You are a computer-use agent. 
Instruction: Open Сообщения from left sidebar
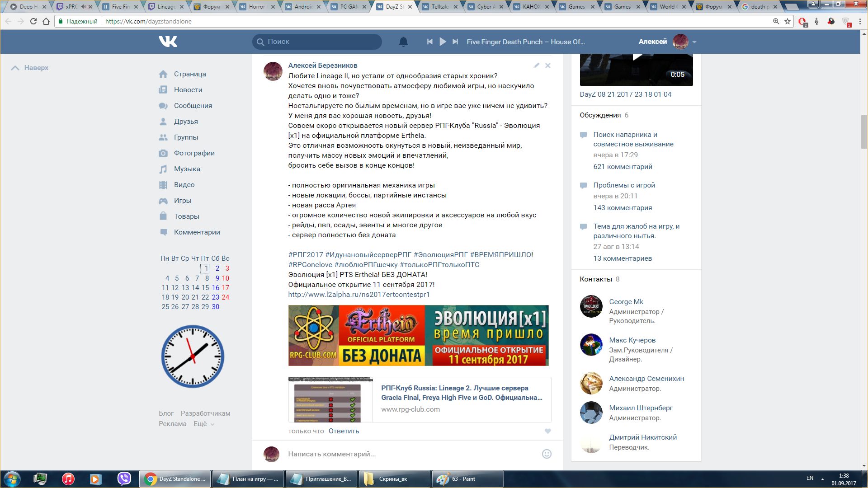pyautogui.click(x=193, y=106)
